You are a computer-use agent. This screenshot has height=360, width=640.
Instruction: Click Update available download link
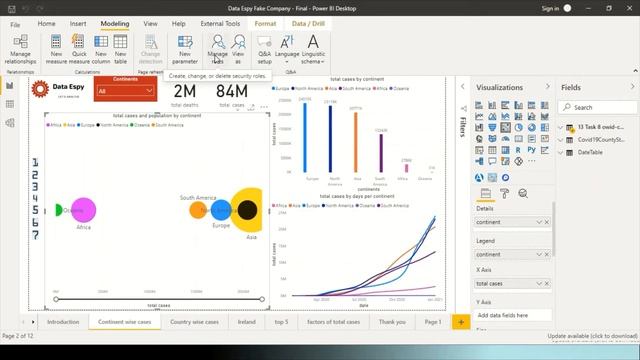tap(592, 336)
